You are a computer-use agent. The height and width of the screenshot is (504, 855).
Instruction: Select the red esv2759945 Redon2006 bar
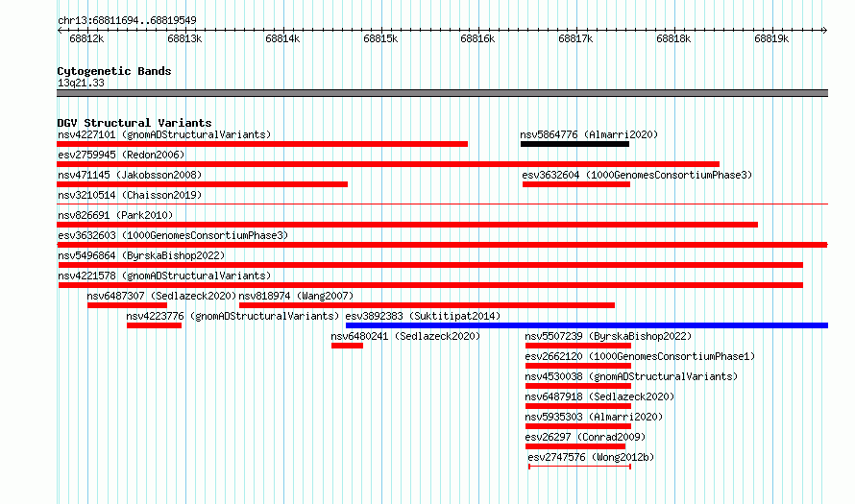pyautogui.click(x=388, y=164)
